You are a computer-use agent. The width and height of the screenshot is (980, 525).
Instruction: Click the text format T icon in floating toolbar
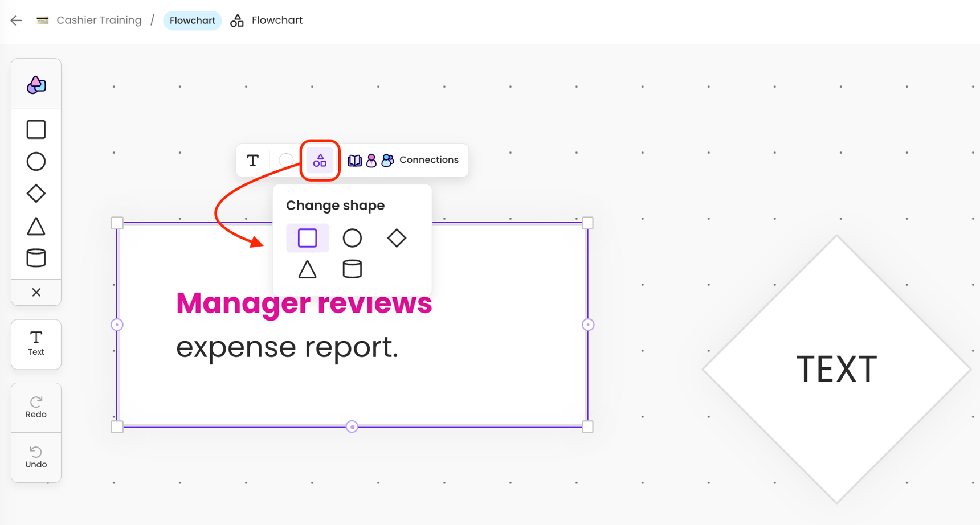tap(252, 161)
